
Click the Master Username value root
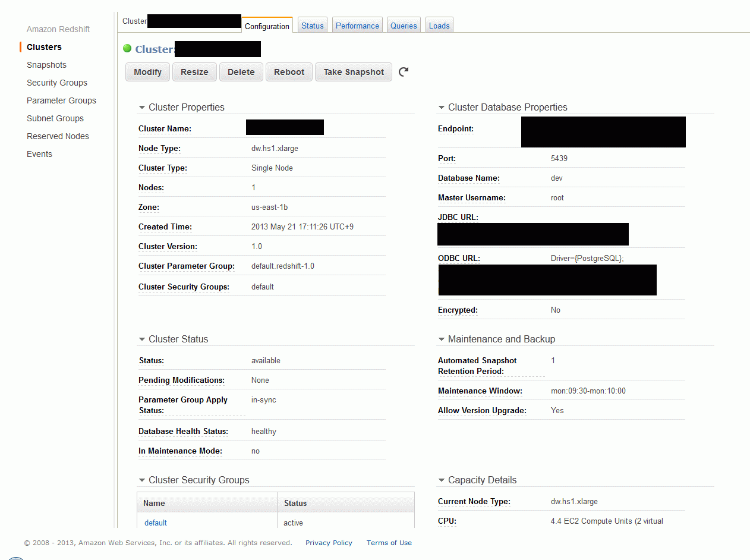[x=557, y=198]
